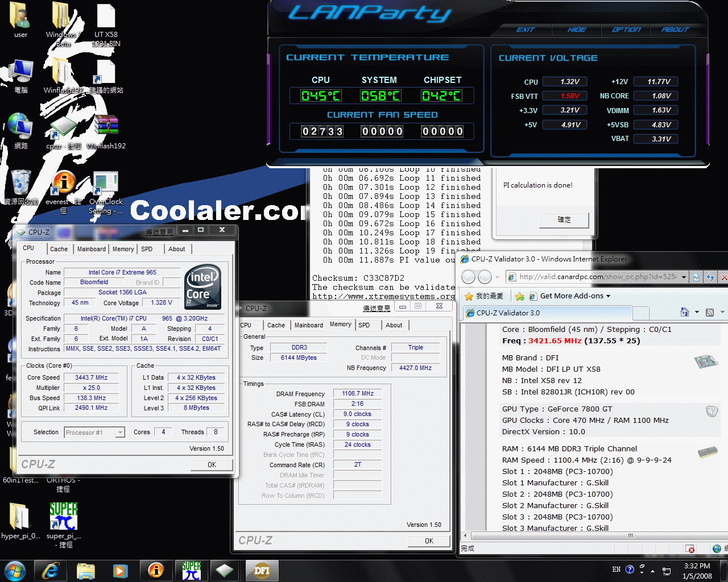
Task: Click the network icon in the system tray
Action: tap(667, 571)
